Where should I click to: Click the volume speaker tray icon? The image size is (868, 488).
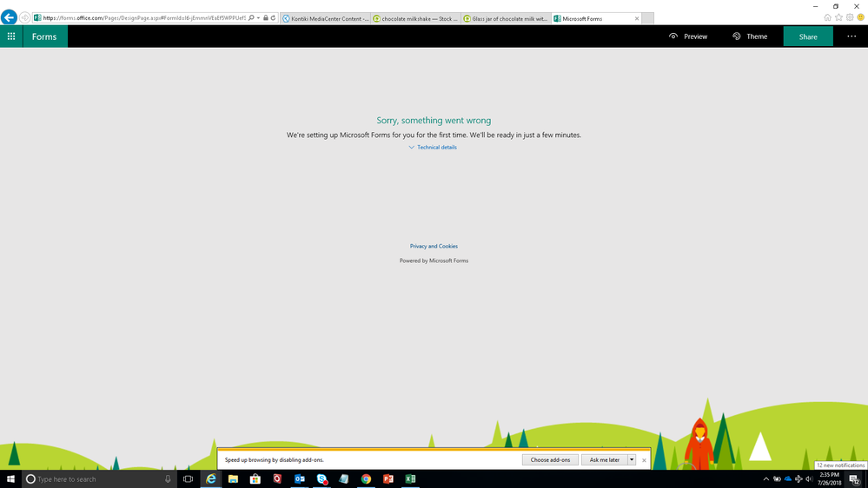(x=809, y=479)
